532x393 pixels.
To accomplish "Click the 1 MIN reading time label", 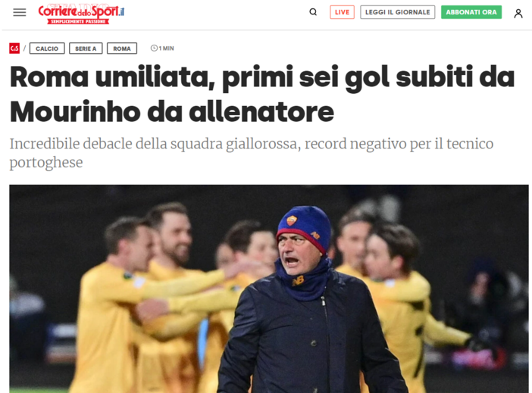I will pos(166,48).
